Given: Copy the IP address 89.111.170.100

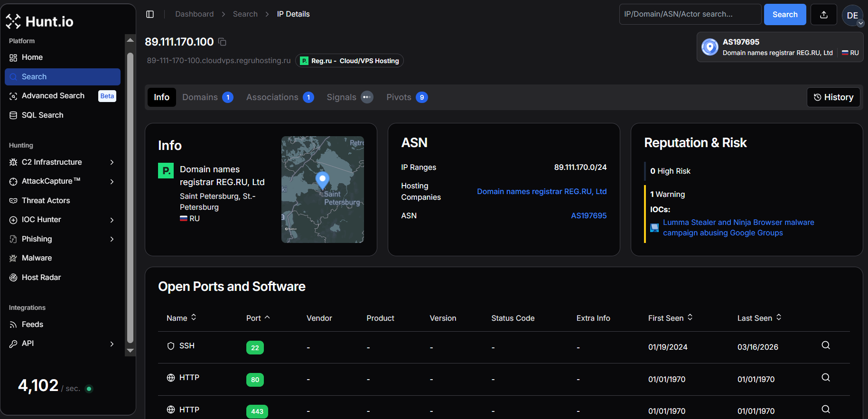Looking at the screenshot, I should coord(222,42).
